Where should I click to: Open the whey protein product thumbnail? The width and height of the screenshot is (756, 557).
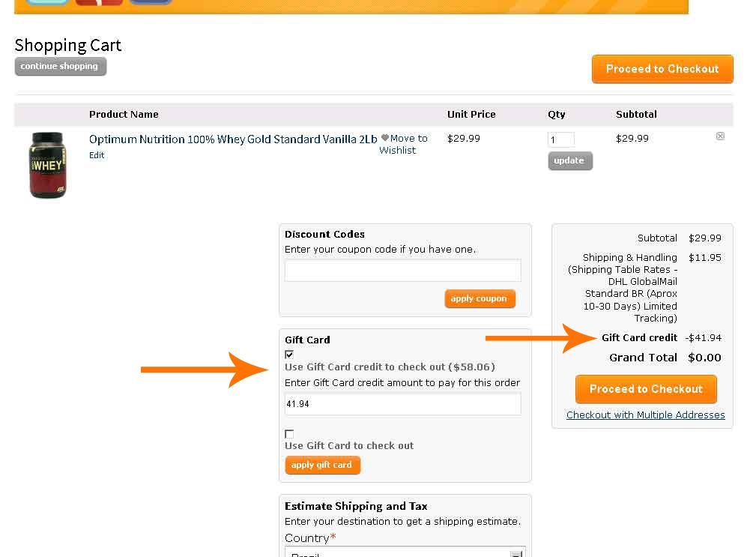(47, 165)
